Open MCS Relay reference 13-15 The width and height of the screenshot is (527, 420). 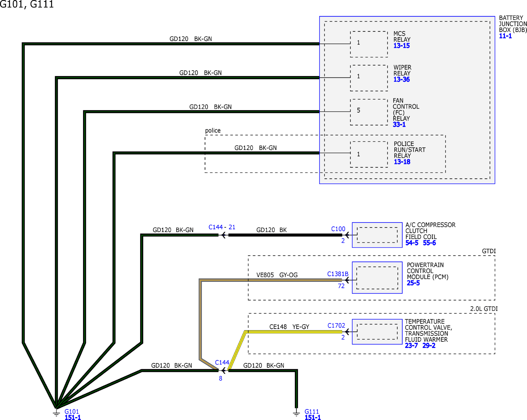pyautogui.click(x=401, y=46)
